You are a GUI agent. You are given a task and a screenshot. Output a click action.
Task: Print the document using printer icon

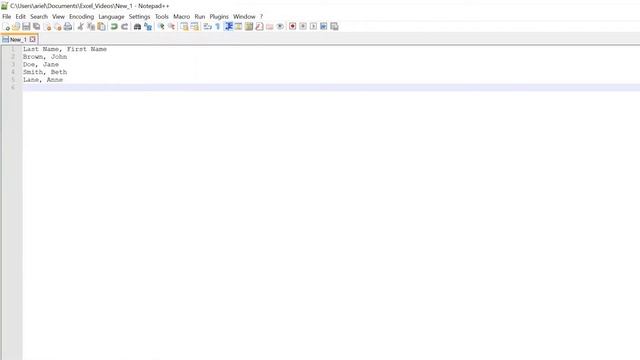tap(68, 27)
